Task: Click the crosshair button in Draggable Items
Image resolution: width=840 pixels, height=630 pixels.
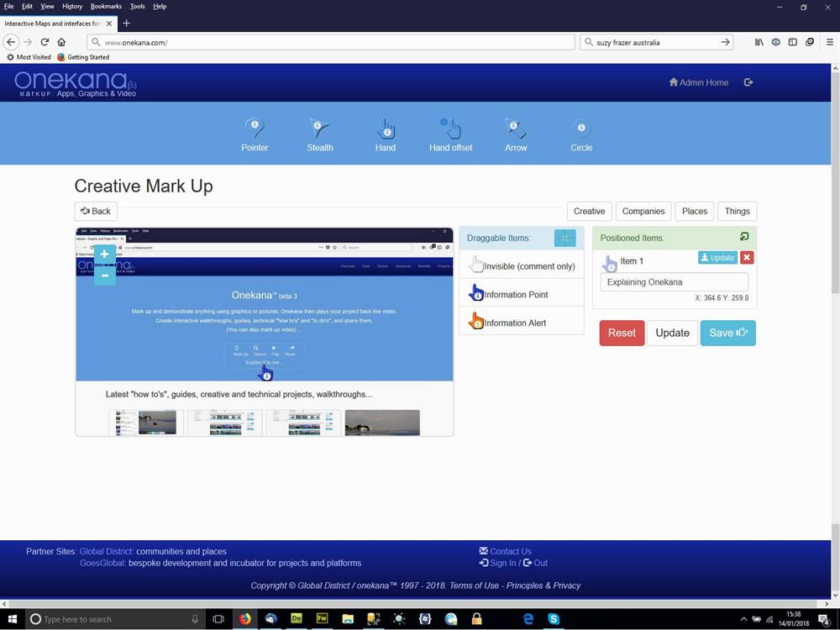Action: click(564, 238)
